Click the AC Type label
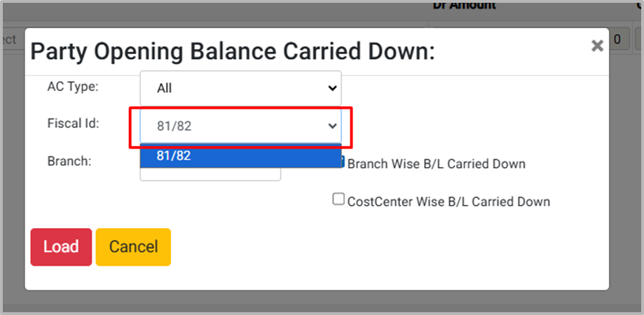This screenshot has height=315, width=644. coord(73,87)
